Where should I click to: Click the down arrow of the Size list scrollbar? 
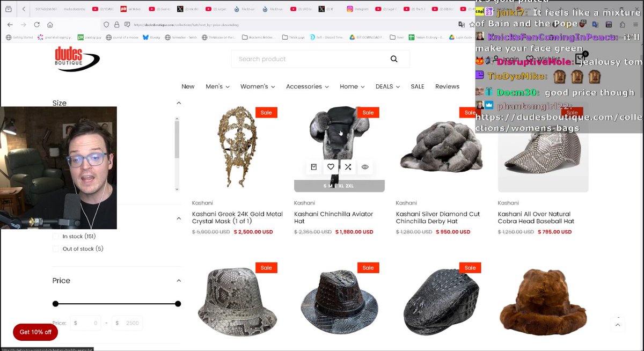coord(177,189)
